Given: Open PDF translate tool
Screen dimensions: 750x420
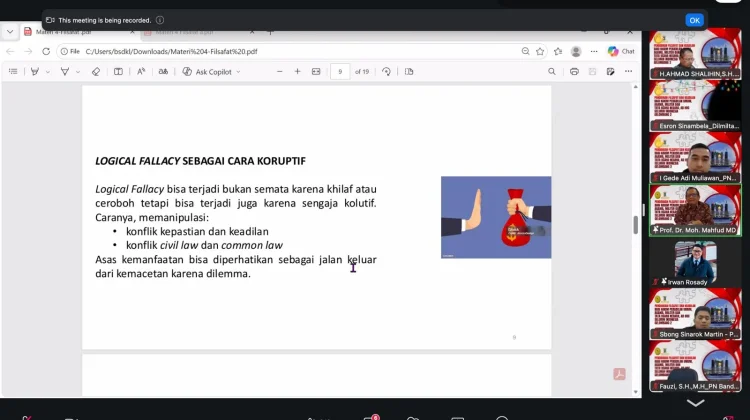Looking at the screenshot, I should click(163, 71).
